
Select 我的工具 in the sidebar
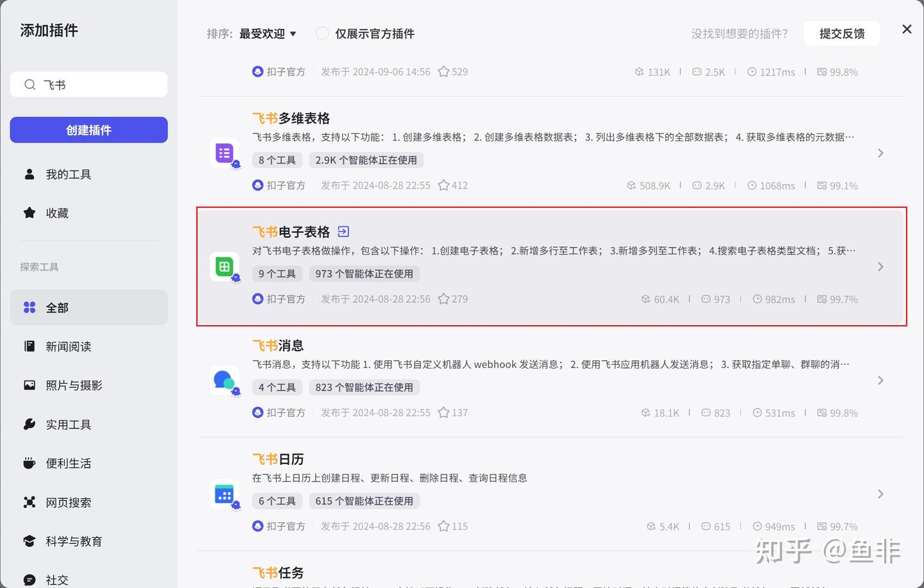coord(89,174)
